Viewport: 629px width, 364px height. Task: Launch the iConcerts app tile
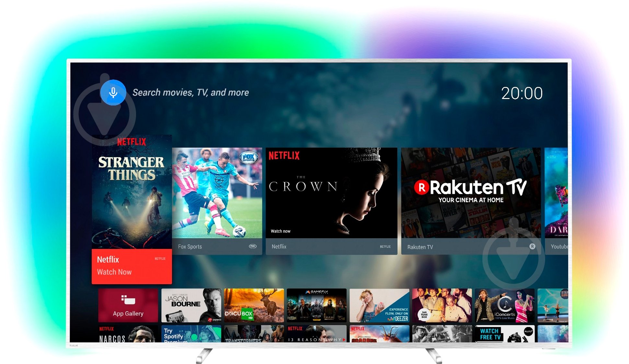click(504, 305)
